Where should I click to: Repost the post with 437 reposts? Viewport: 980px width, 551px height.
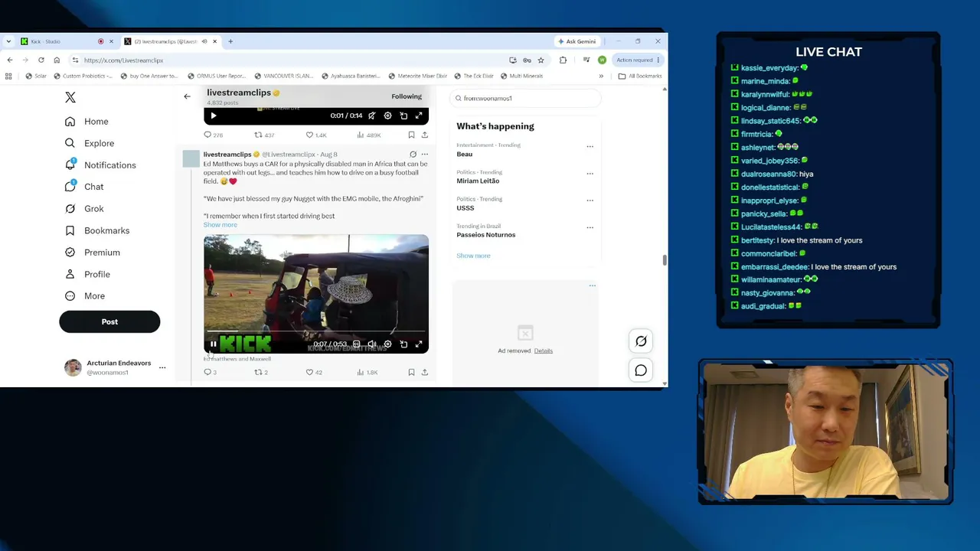click(264, 135)
